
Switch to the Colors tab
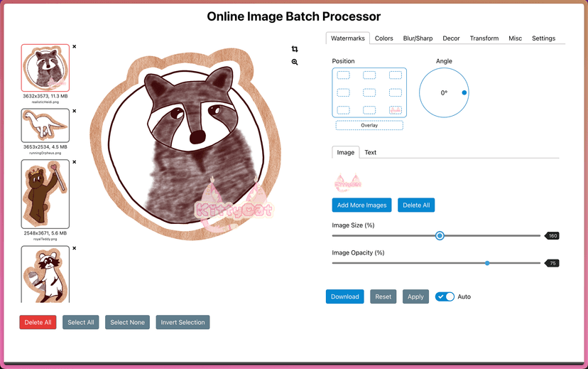point(384,38)
